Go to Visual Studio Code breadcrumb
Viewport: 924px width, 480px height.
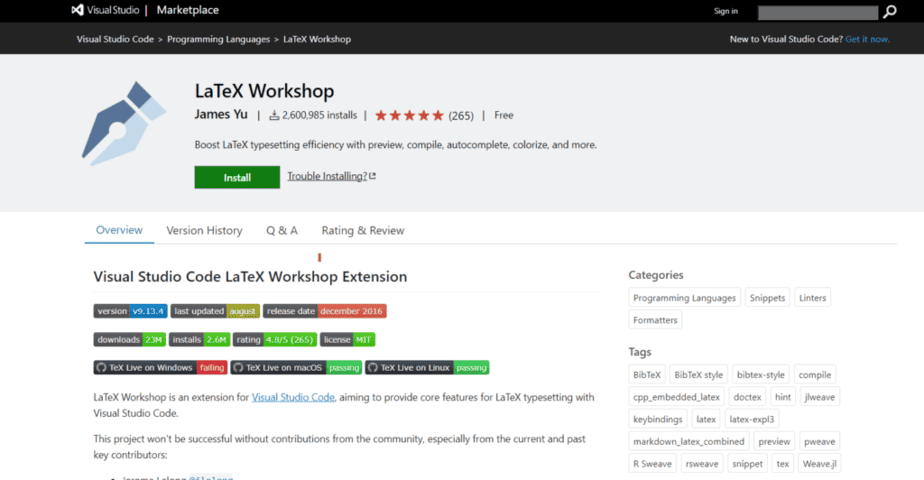click(115, 39)
